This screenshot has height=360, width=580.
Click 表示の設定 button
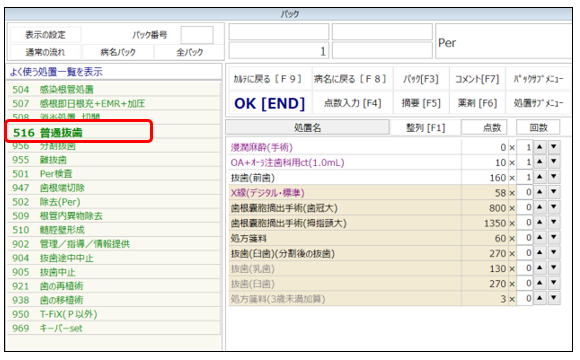(x=45, y=35)
